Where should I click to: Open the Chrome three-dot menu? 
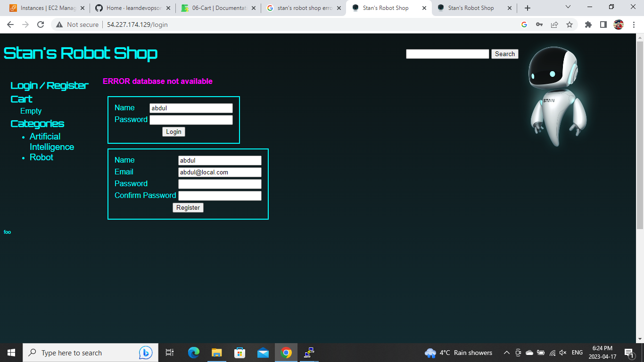coord(633,24)
